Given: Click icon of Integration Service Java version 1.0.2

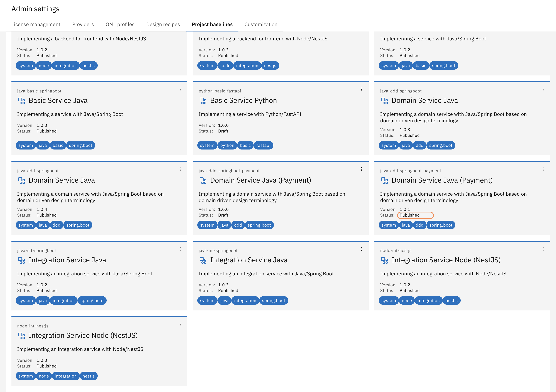Looking at the screenshot, I should coord(21,260).
